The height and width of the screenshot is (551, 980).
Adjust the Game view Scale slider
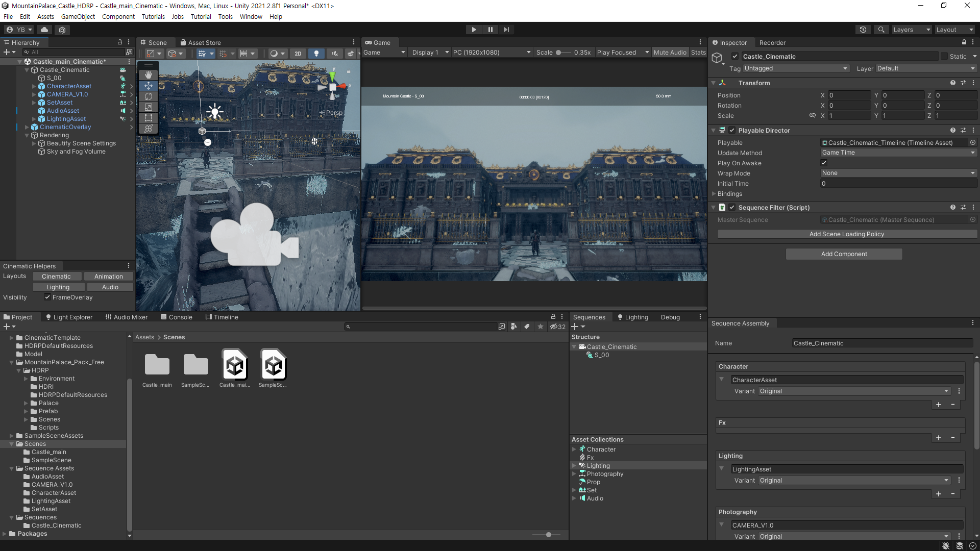pyautogui.click(x=559, y=53)
